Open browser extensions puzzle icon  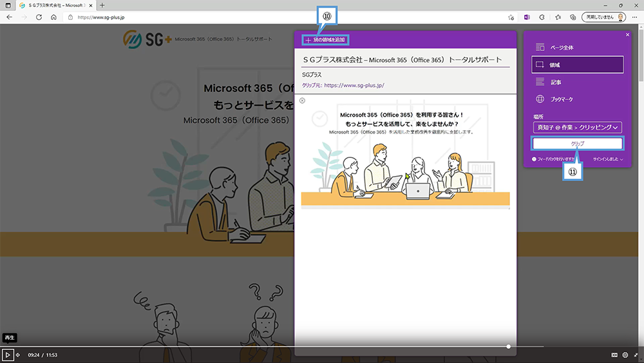[542, 17]
